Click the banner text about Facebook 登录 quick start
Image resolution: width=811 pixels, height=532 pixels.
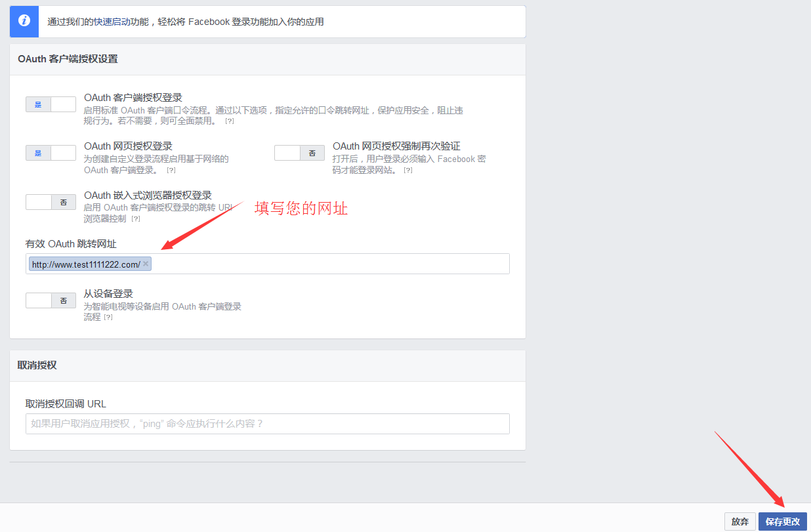(186, 22)
